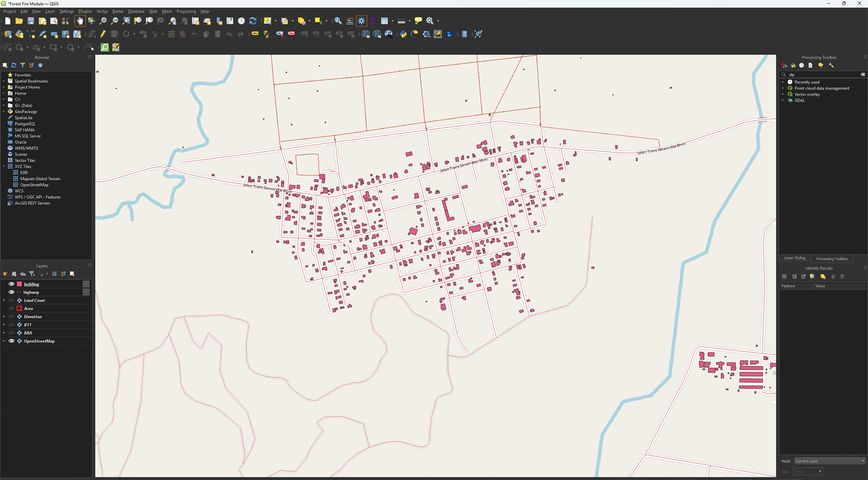Open the Layers panel filter legend icon
Screen dimensions: 868x480
[32, 274]
